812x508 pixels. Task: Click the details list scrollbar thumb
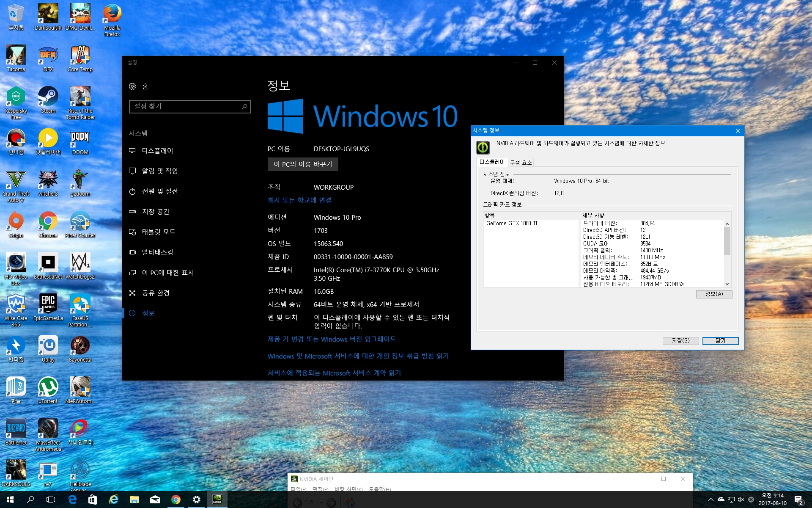click(x=727, y=241)
